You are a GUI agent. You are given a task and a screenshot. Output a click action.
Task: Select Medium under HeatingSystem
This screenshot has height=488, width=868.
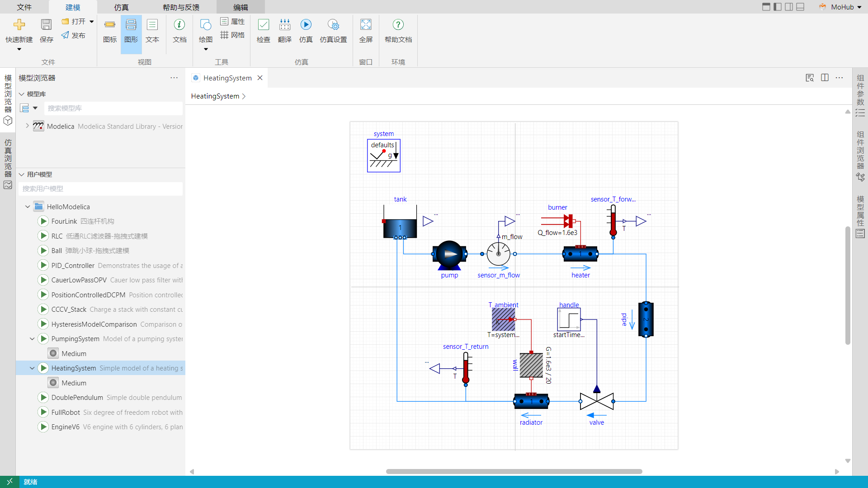(100, 383)
